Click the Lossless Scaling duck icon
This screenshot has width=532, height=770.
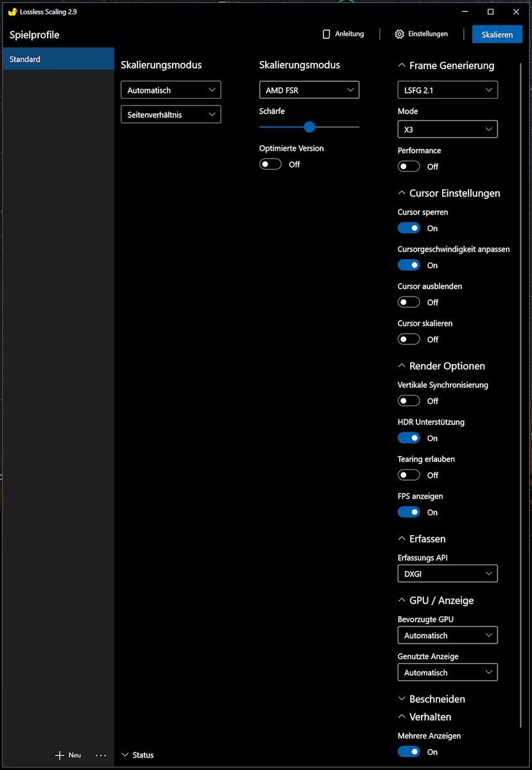(x=12, y=12)
